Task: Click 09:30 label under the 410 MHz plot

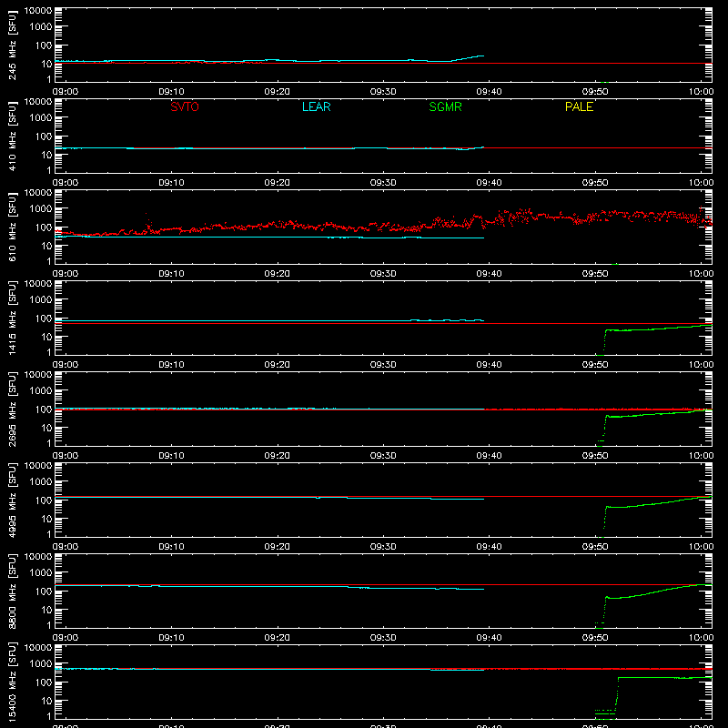Action: (383, 183)
